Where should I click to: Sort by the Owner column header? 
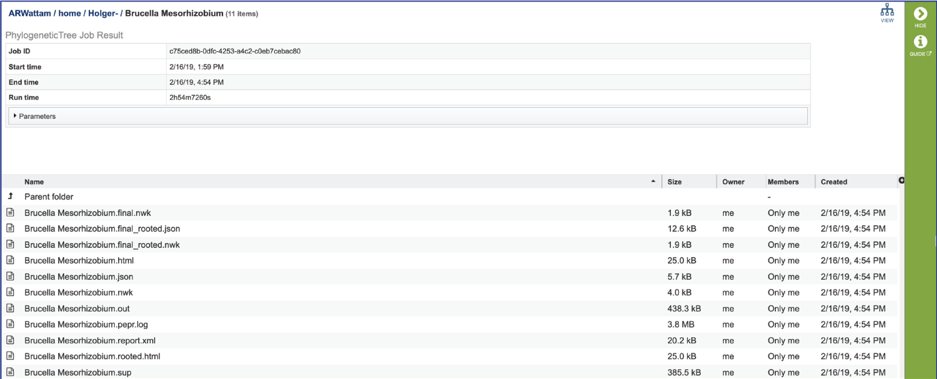[x=732, y=182]
